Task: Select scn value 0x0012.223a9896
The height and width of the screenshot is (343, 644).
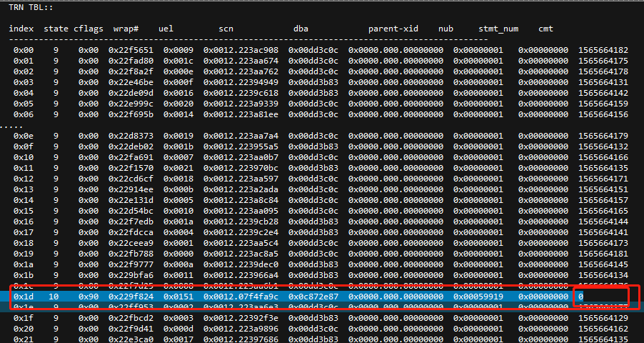Action: tap(241, 328)
